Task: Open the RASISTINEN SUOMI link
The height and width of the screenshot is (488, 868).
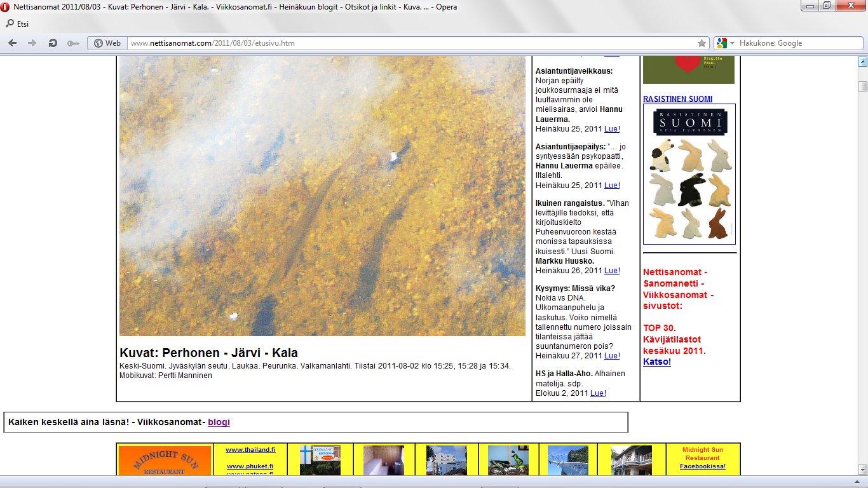Action: point(677,99)
